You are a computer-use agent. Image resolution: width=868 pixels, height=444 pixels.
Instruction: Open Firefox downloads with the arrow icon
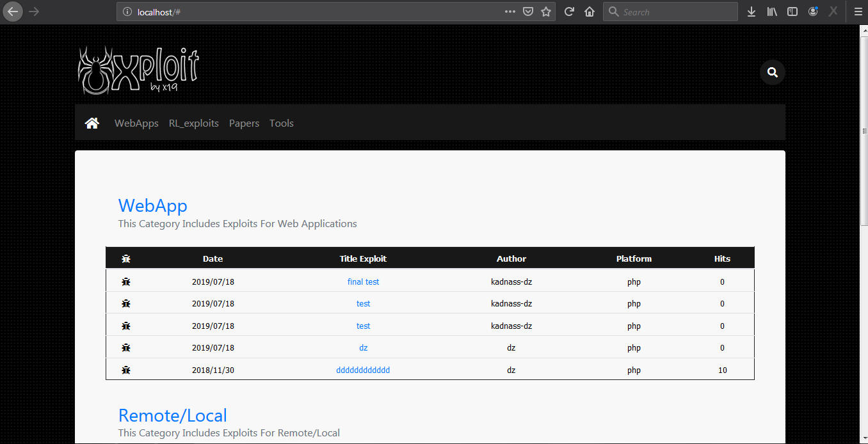(751, 12)
